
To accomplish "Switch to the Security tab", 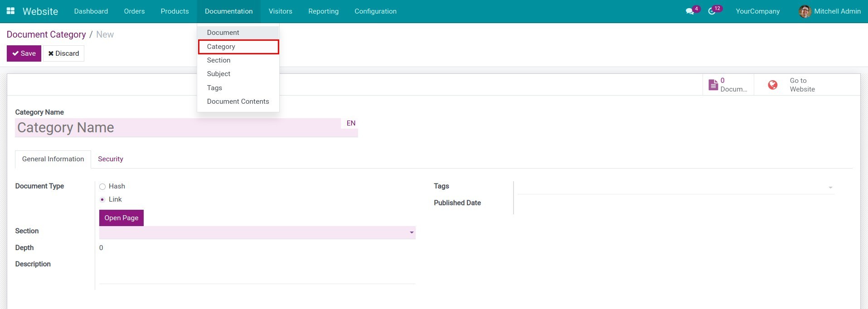I will click(x=110, y=159).
